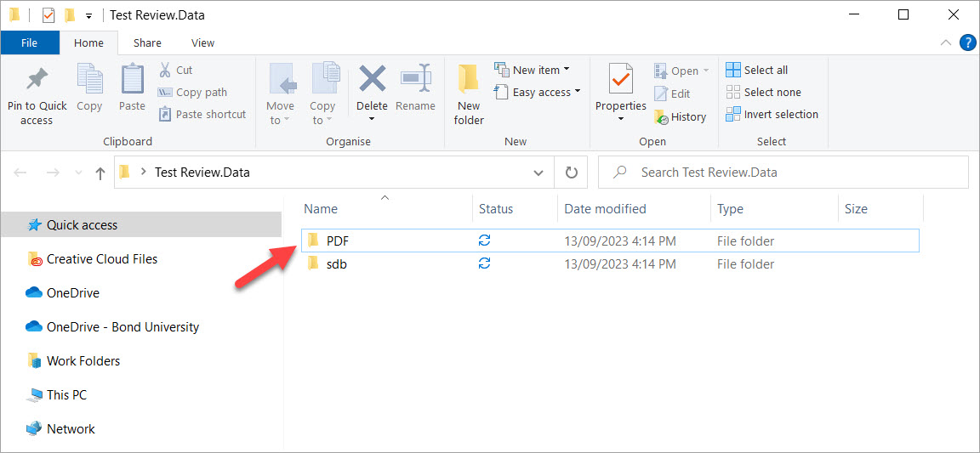
Task: Sort by the Type column header
Action: pyautogui.click(x=730, y=209)
